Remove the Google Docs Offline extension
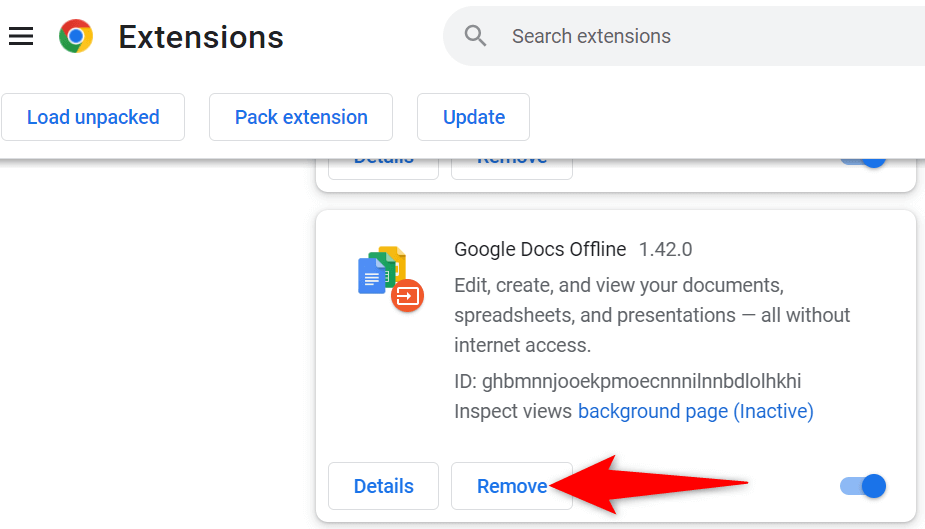This screenshot has width=925, height=529. click(x=511, y=486)
